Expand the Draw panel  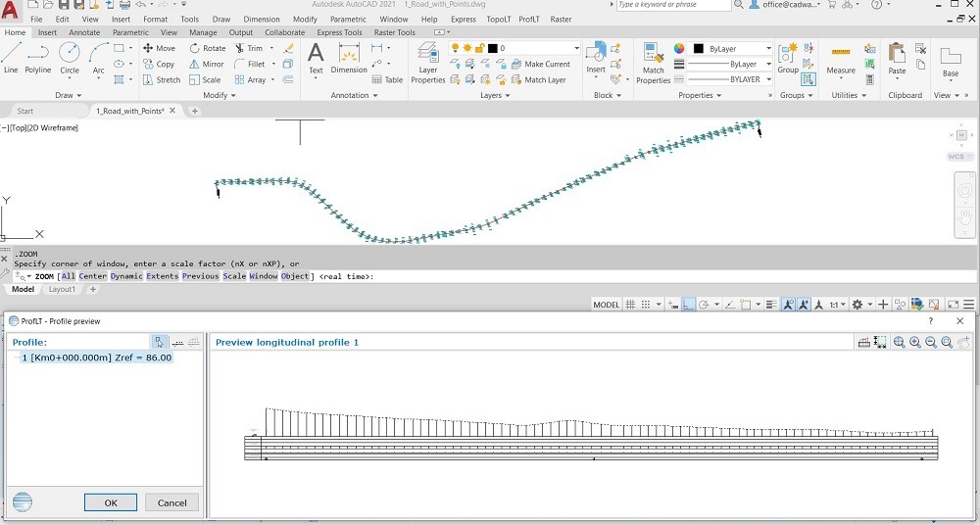pos(69,95)
